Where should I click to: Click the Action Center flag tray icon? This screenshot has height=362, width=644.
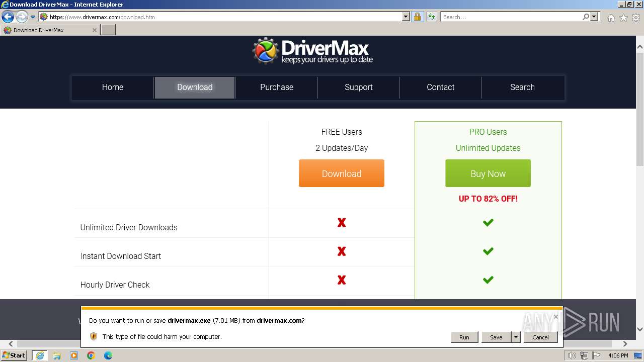click(596, 355)
